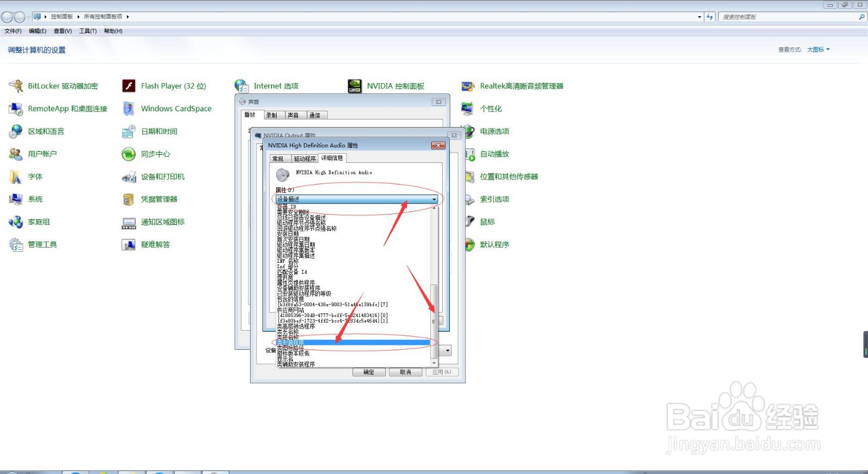The height and width of the screenshot is (474, 868).
Task: Select 播放 tab in sound dialog
Action: click(251, 115)
